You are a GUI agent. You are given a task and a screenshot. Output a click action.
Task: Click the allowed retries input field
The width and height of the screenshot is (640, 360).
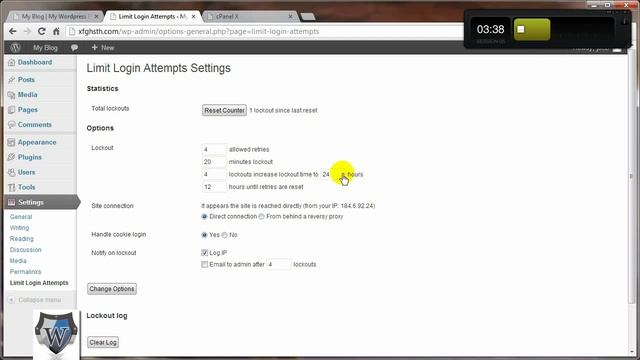(214, 149)
